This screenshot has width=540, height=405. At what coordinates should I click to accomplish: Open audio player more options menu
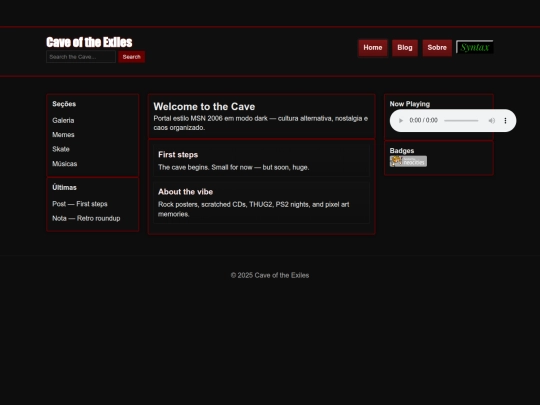click(505, 121)
